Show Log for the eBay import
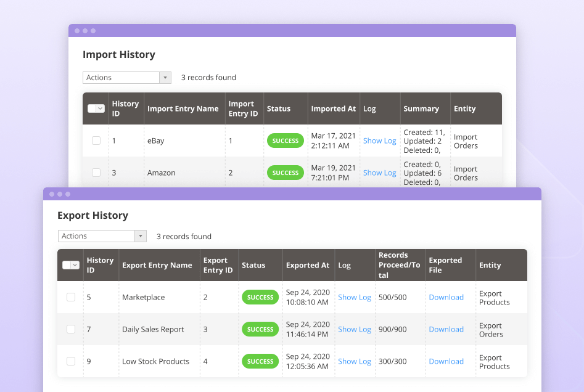The image size is (584, 392). (379, 141)
